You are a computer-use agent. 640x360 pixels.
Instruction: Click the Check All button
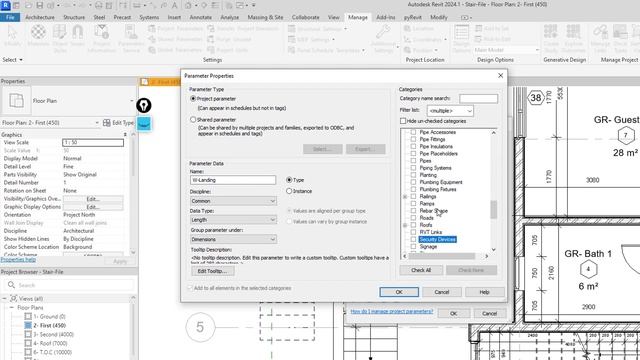(x=421, y=270)
